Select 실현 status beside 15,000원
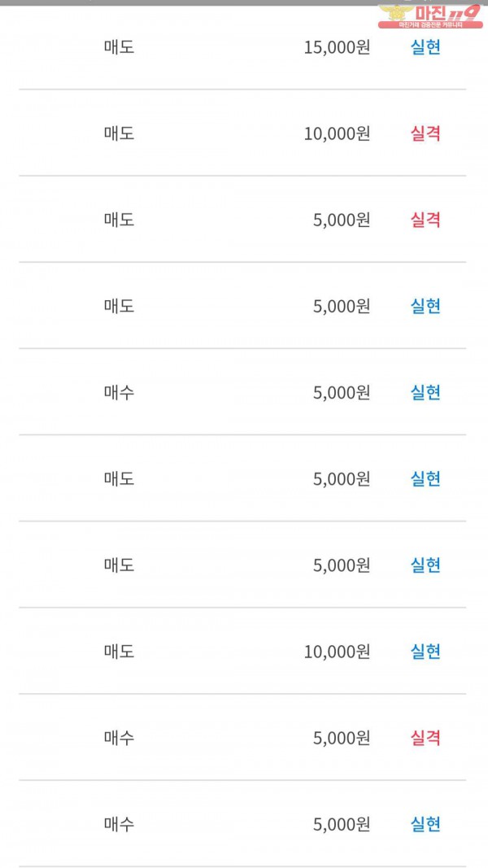Viewport: 488px width, 868px height. pyautogui.click(x=425, y=47)
